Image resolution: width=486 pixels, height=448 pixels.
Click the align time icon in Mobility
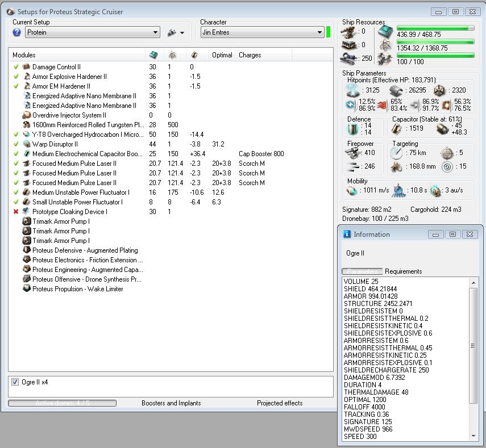click(399, 190)
